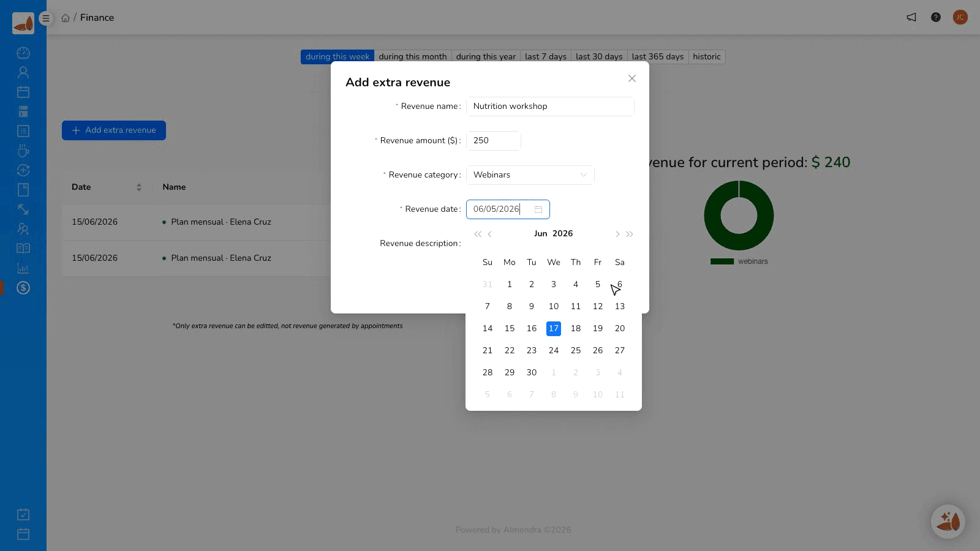Screen dimensions: 980x551
Task: Click the Almendra logo in top-left corner
Action: 23,23
